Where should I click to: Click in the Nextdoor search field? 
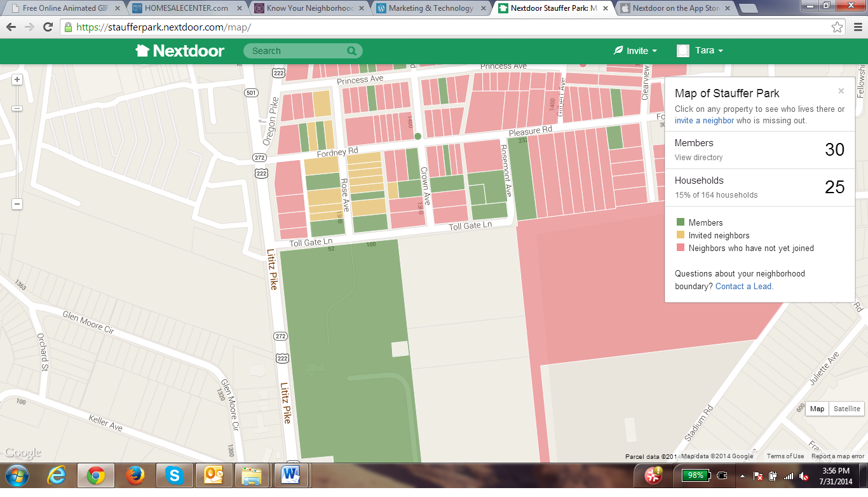click(x=295, y=51)
